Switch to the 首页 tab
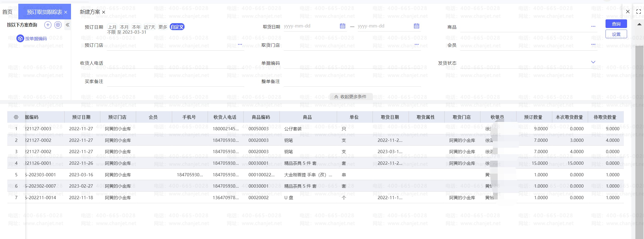644x239 pixels. tap(7, 12)
